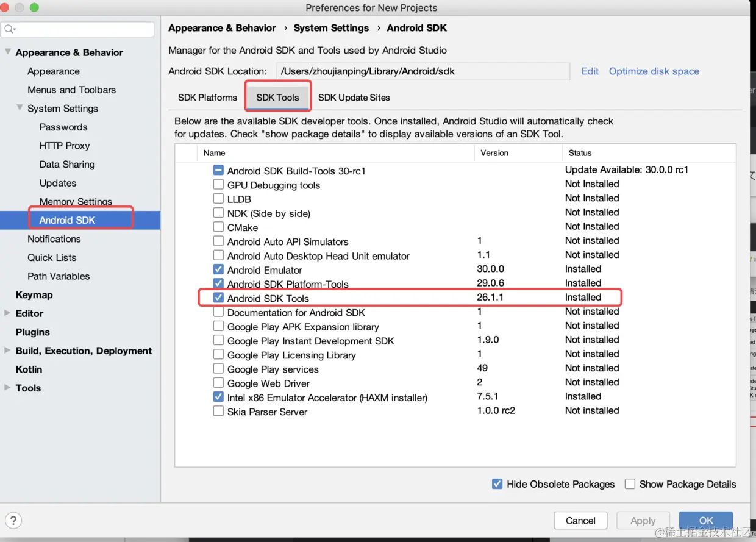Check Documentation for Android SDK checkbox
This screenshot has height=542, width=756.
tap(218, 312)
